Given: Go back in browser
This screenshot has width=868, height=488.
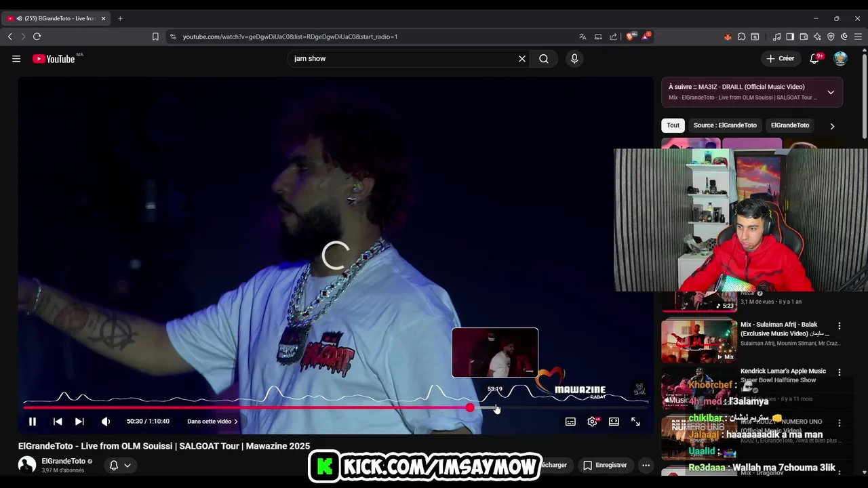Looking at the screenshot, I should (9, 37).
